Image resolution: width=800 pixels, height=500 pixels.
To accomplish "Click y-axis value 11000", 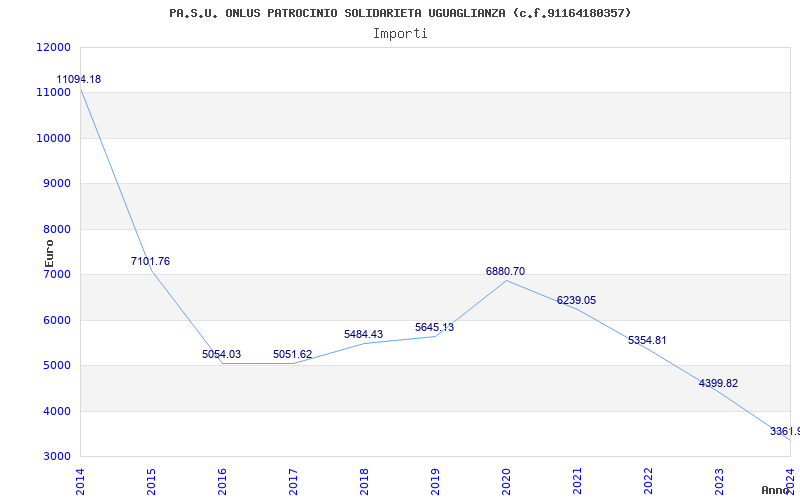I will (54, 93).
